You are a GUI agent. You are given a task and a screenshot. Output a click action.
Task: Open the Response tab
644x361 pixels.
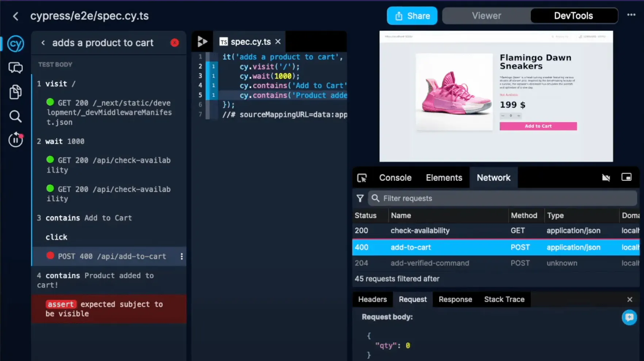(455, 299)
